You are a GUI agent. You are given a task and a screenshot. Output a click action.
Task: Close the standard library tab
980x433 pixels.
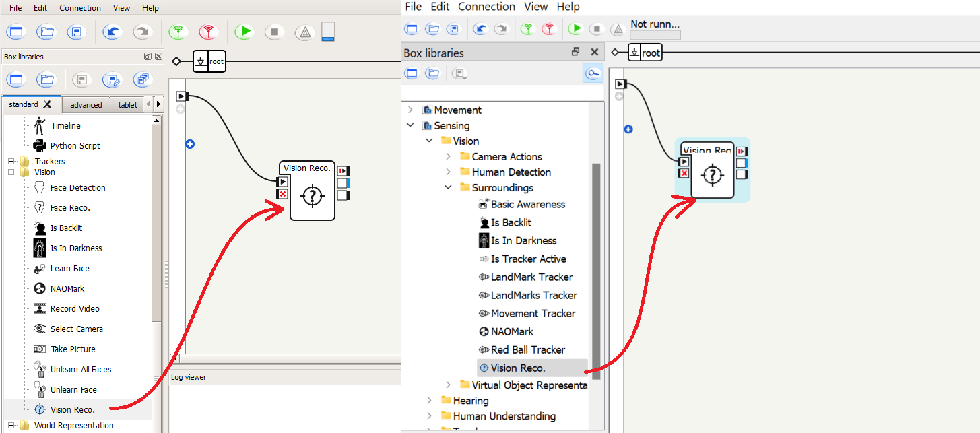(x=47, y=104)
